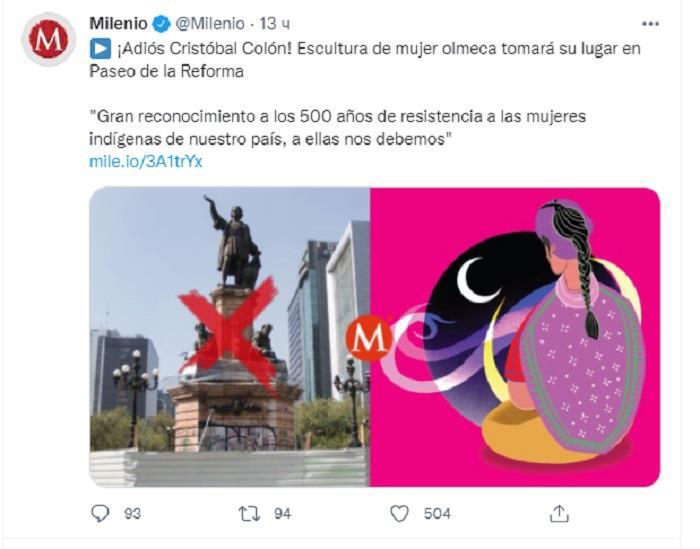
Task: Open the three-dot more options menu
Action: click(x=650, y=24)
